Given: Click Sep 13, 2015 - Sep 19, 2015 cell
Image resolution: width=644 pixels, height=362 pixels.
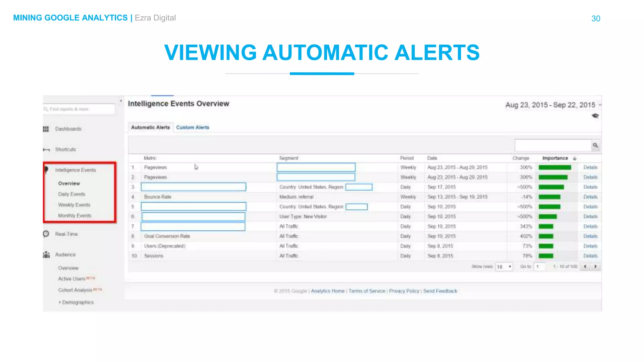Looking at the screenshot, I should [x=457, y=197].
